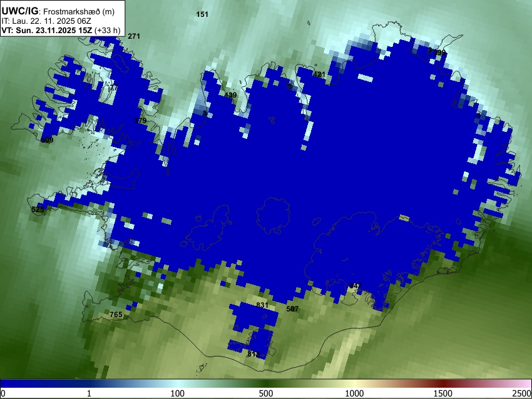Click the map value '151'
Image resolution: width=532 pixels, height=399 pixels.
(x=202, y=14)
